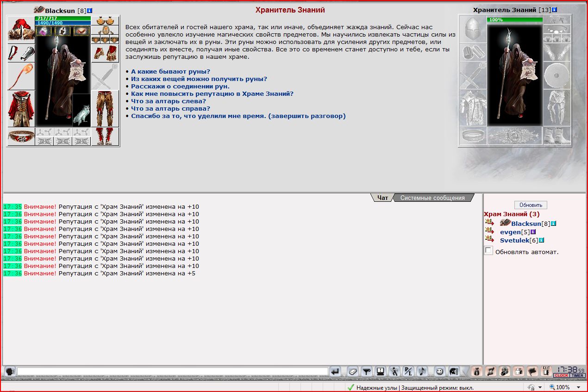Click the amulet necklace slot of Blacksun
The image size is (588, 392).
pyautogui.click(x=105, y=30)
